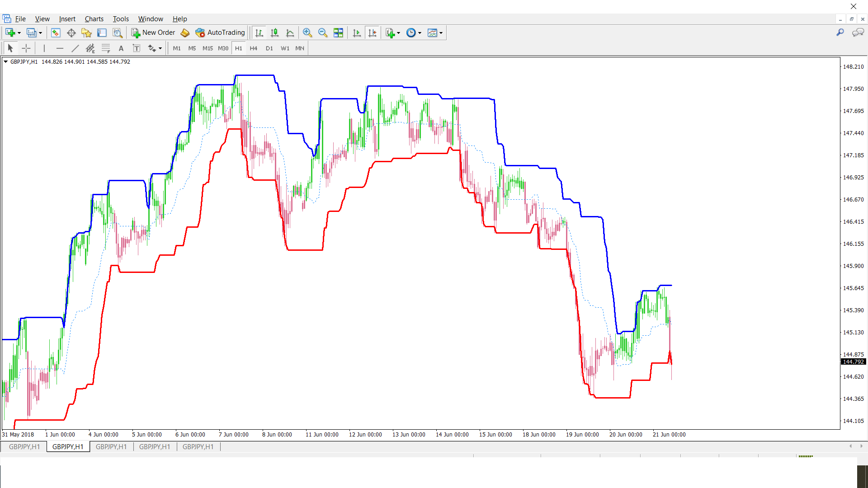Open the Charts menu

94,19
